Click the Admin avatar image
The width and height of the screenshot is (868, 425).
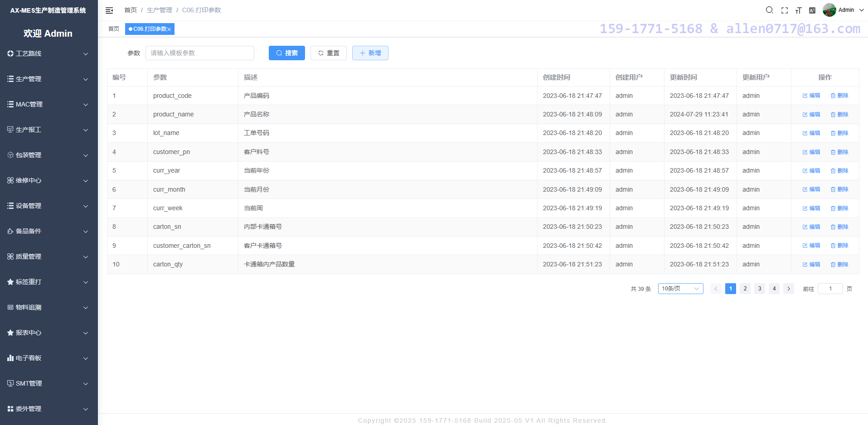point(829,10)
